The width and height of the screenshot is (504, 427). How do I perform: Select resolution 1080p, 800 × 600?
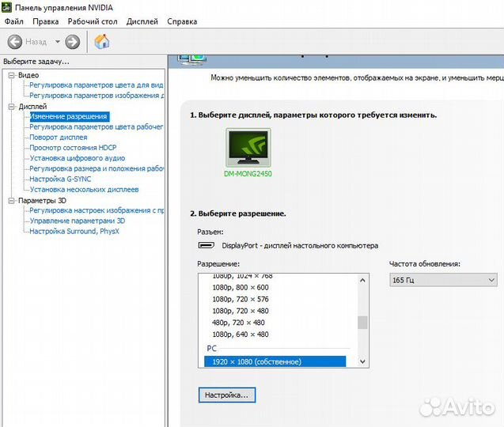pyautogui.click(x=241, y=288)
